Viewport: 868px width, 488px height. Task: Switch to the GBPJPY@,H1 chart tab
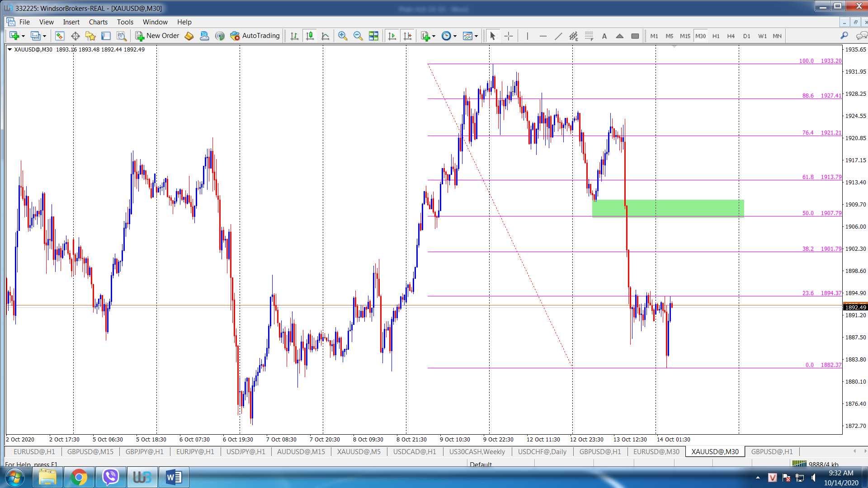click(144, 451)
